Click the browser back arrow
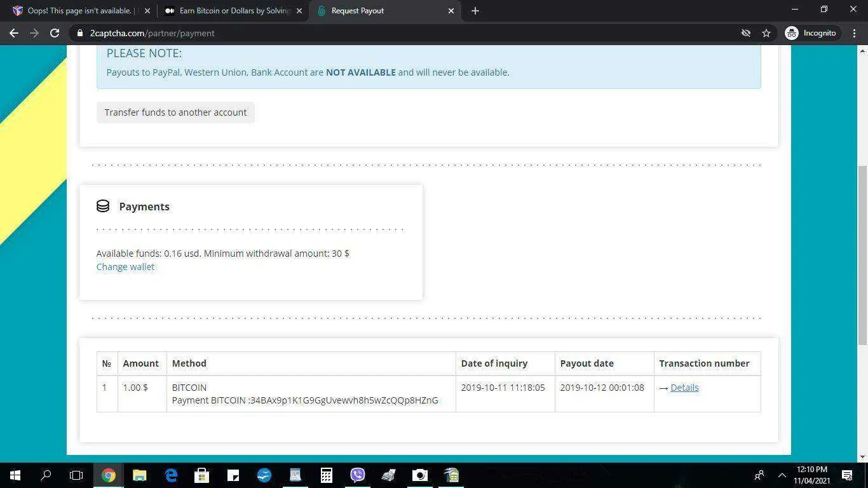Image resolution: width=868 pixels, height=488 pixels. pyautogui.click(x=14, y=33)
